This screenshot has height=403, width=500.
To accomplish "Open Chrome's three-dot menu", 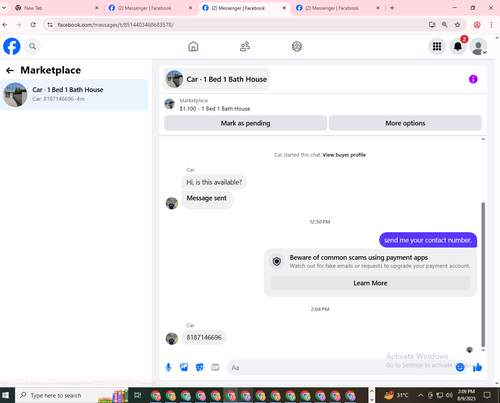I will pyautogui.click(x=491, y=25).
